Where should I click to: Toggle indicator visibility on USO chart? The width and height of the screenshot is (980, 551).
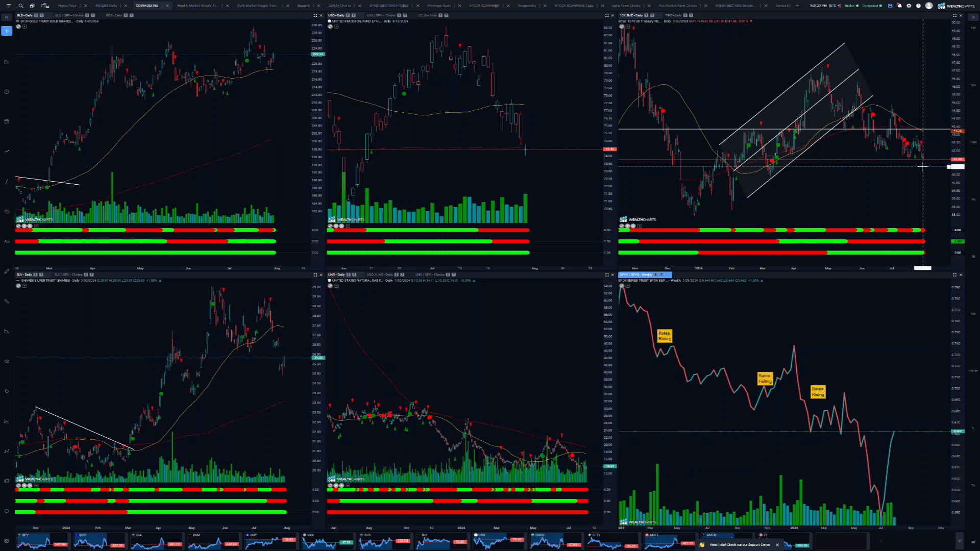330,27
